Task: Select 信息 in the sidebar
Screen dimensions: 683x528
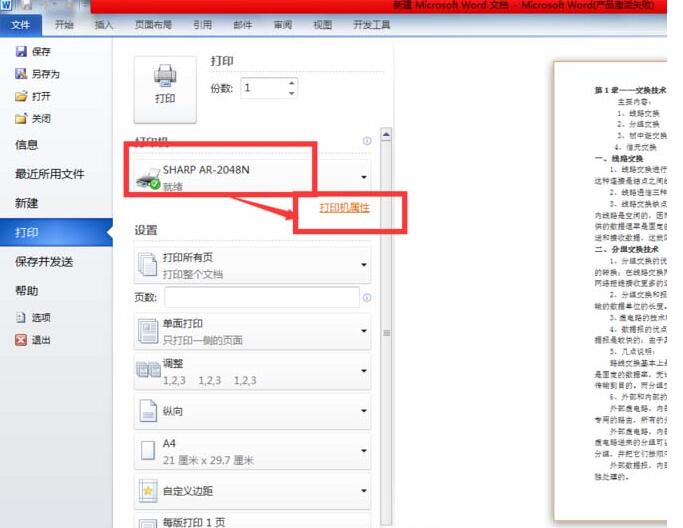Action: pos(56,145)
